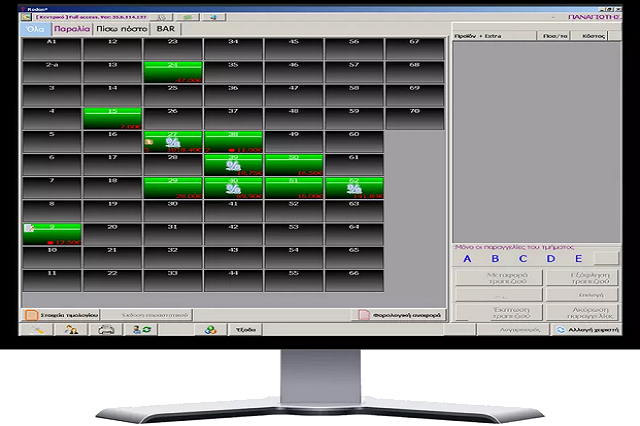Select section letter E
Screen dimensions: 640x426
click(577, 259)
